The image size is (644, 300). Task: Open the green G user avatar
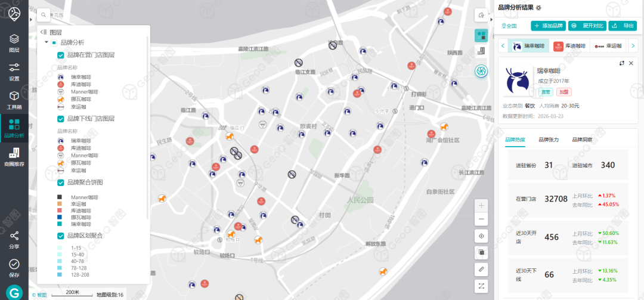(14, 293)
